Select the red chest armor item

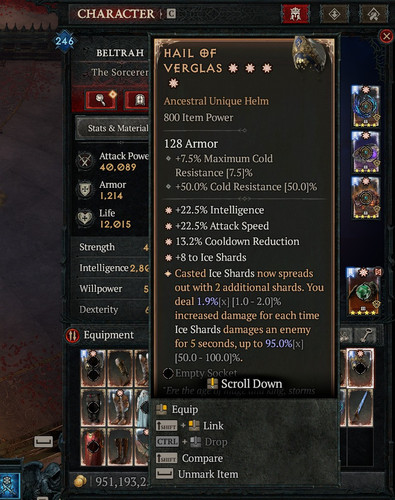tap(93, 447)
